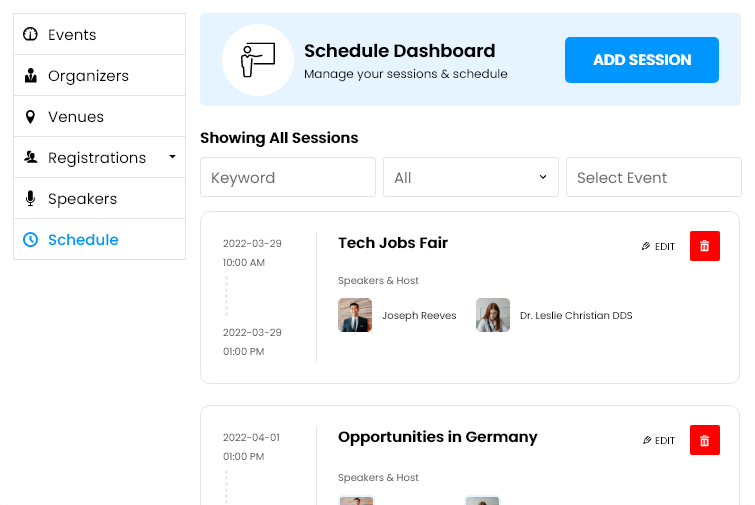This screenshot has width=755, height=505.
Task: Open the Events menu item
Action: click(99, 34)
